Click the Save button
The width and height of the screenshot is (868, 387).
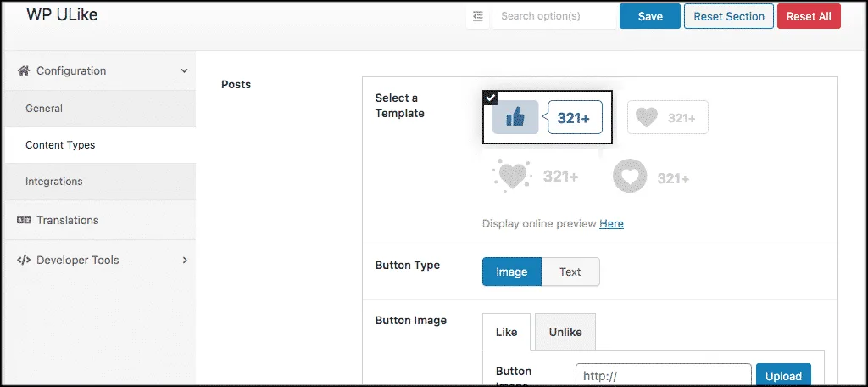(650, 17)
